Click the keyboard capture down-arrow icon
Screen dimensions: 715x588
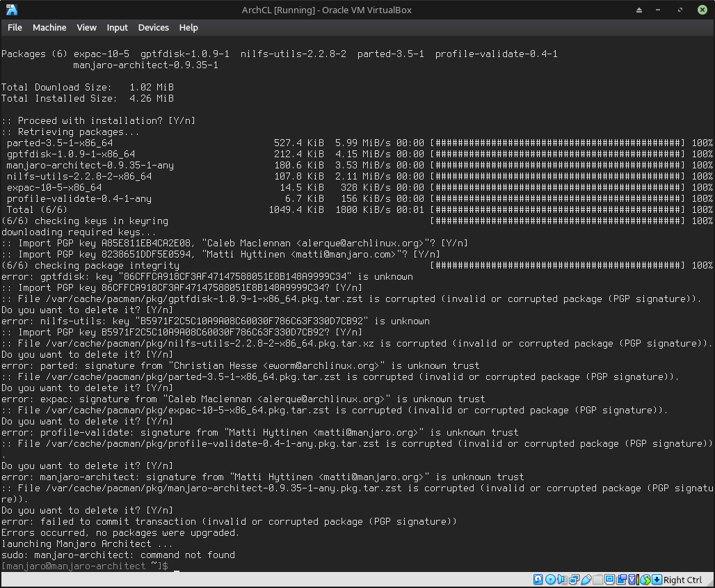coord(657,580)
